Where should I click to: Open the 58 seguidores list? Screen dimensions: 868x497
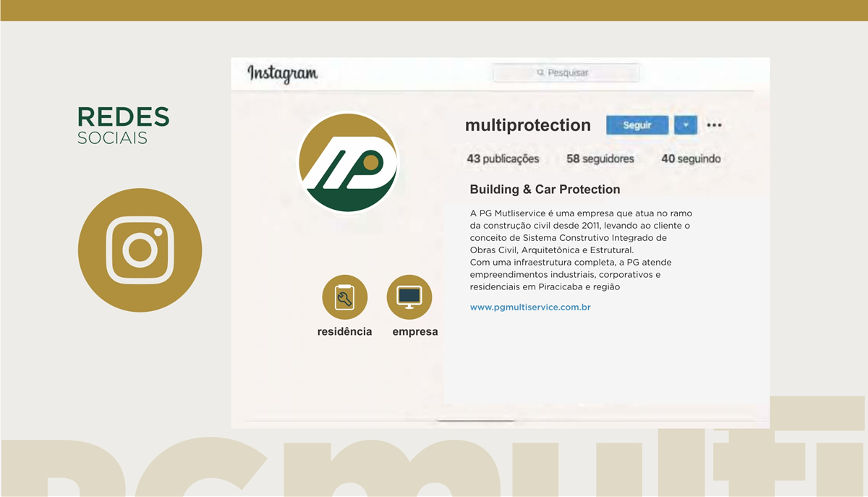tap(600, 159)
